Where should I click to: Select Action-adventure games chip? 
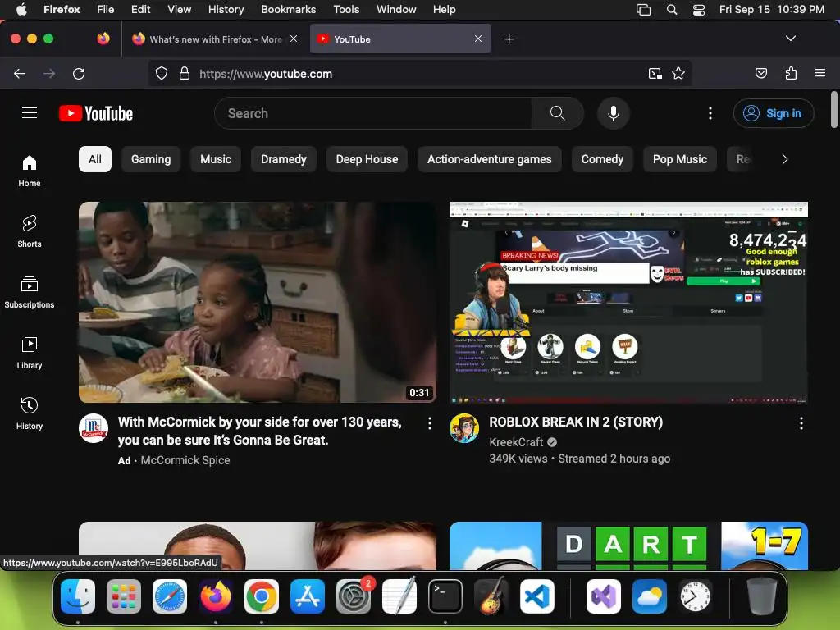[489, 159]
